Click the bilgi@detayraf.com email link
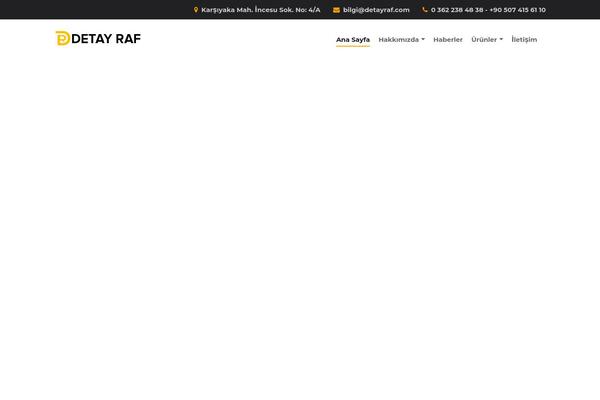Screen dimensions: 600x400 tap(376, 10)
